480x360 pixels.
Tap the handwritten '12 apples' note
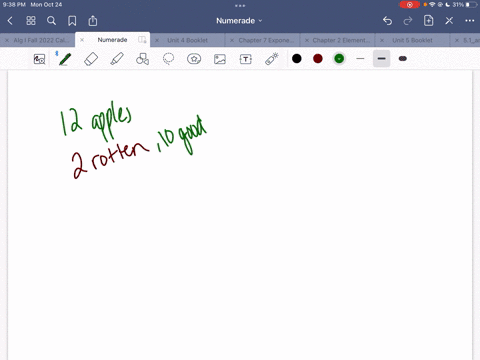tap(96, 121)
